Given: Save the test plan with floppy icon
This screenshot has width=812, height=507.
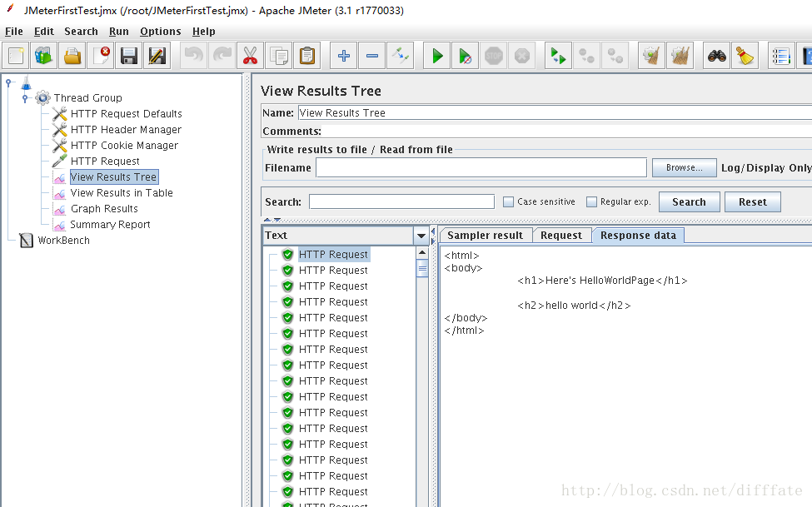Looking at the screenshot, I should [128, 56].
